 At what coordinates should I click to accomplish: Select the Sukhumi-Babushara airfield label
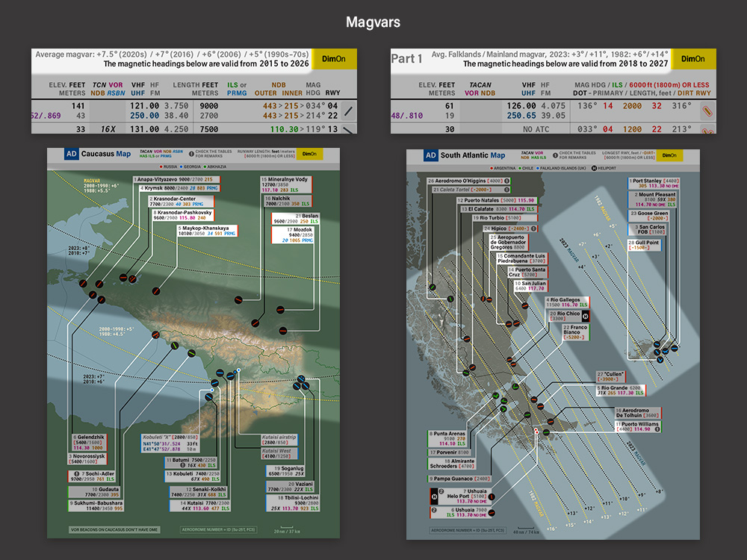click(96, 505)
